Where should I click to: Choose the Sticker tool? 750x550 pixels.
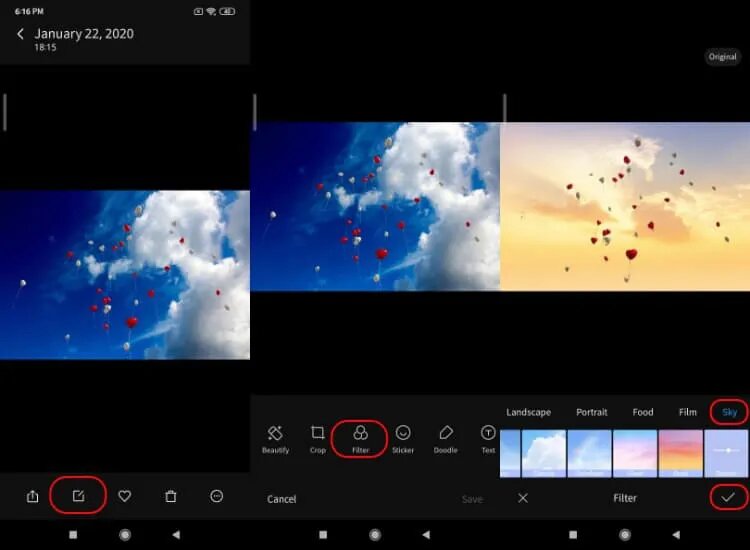coord(403,438)
